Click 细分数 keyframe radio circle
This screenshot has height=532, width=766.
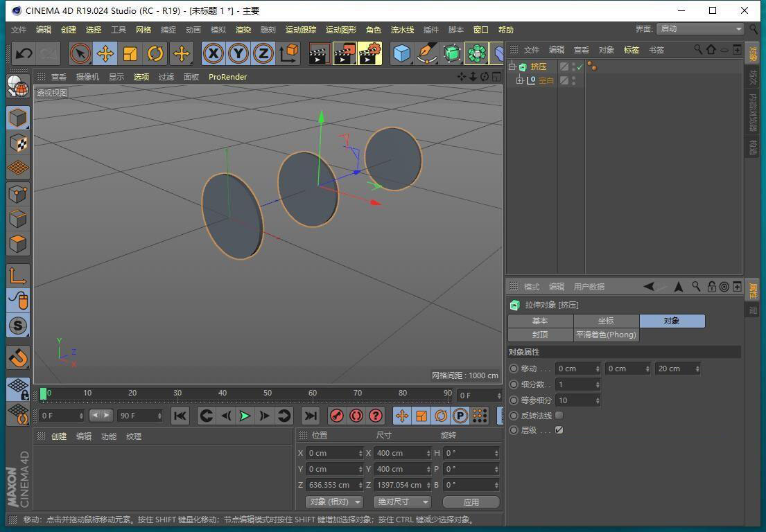[x=514, y=384]
